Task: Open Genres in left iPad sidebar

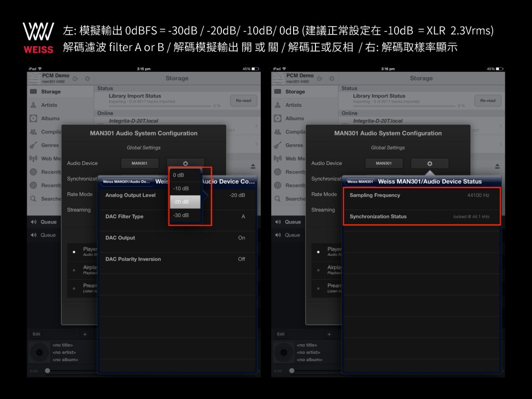Action: click(45, 145)
